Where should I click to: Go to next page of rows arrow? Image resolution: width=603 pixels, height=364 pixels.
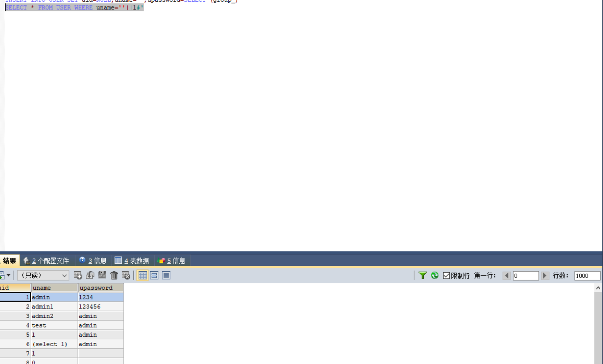pyautogui.click(x=545, y=275)
